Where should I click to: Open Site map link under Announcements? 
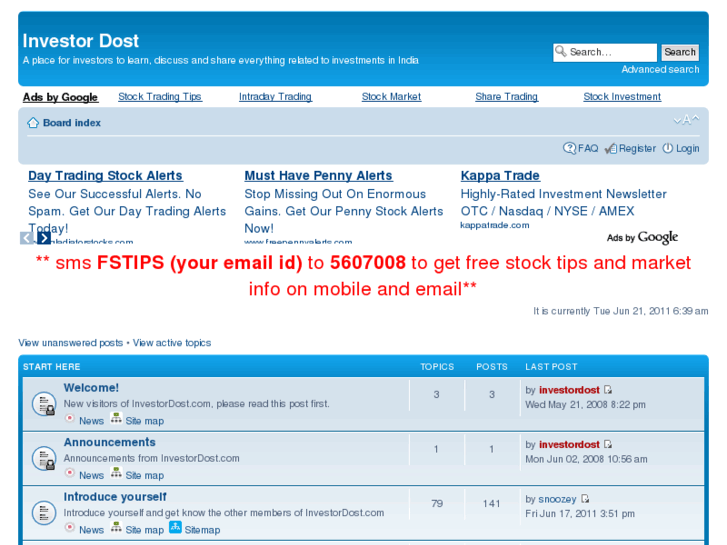(x=145, y=475)
